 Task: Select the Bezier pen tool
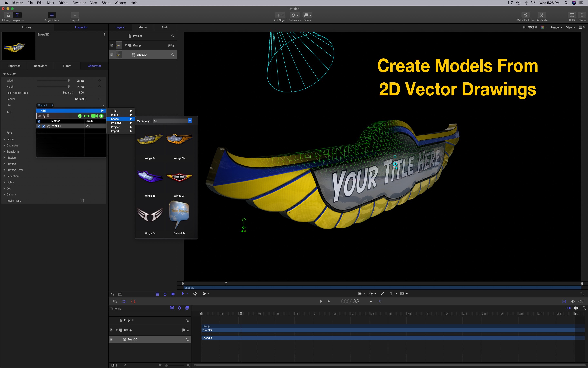(371, 294)
